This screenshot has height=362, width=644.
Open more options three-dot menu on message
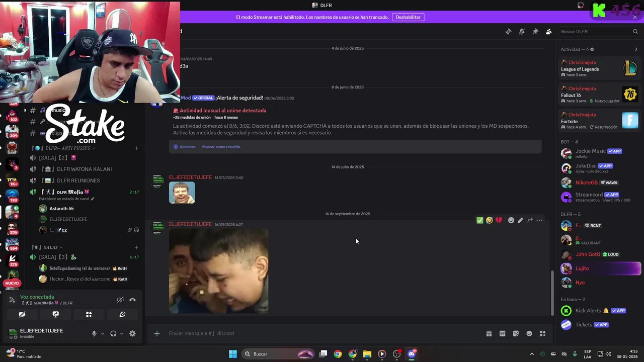point(539,220)
